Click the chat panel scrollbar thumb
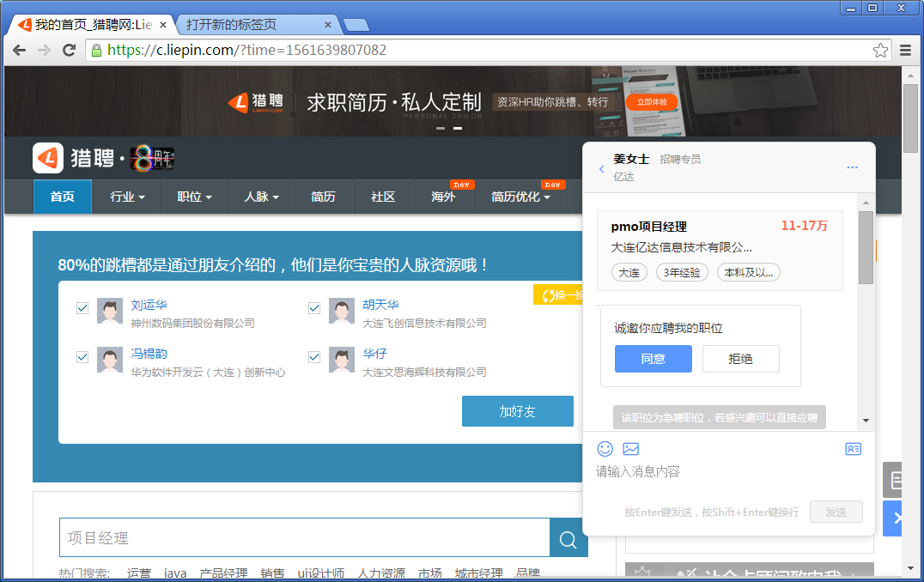Viewport: 924px width, 582px height. [x=866, y=247]
